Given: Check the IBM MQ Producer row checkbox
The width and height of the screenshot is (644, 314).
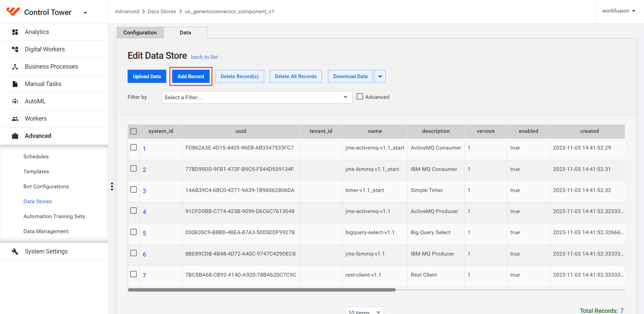Looking at the screenshot, I should (134, 253).
